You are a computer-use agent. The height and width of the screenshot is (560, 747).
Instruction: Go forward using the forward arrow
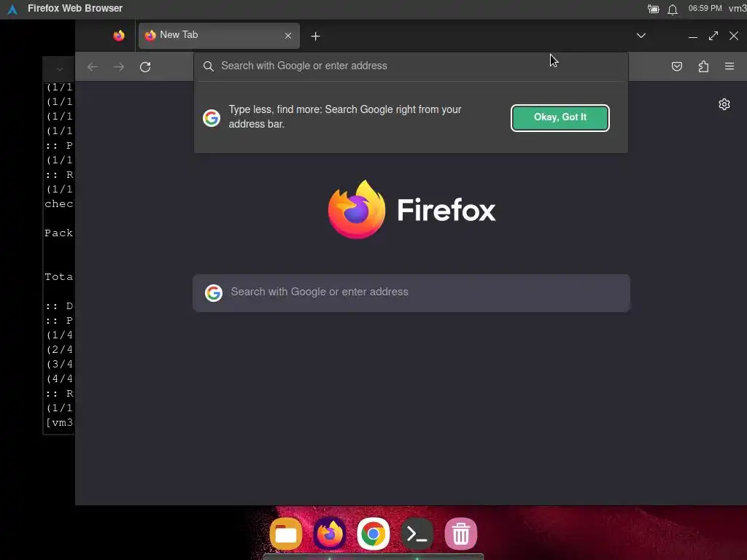click(119, 66)
